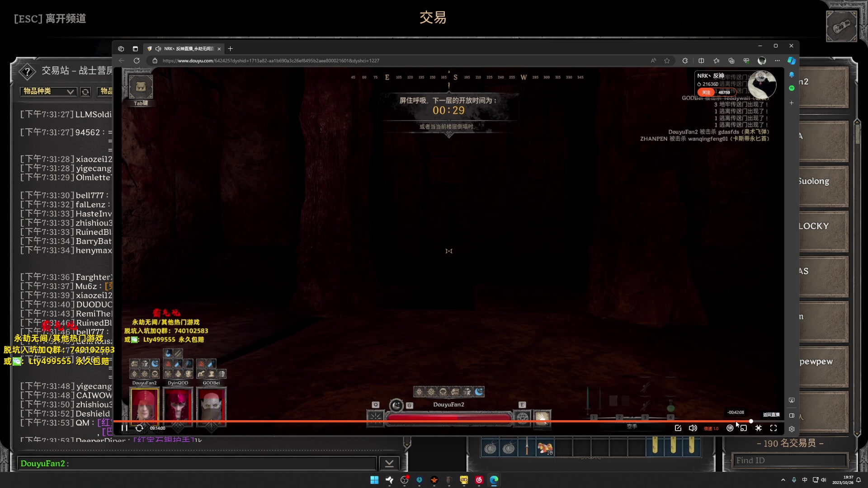868x488 pixels.
Task: Open the yellow owl app in taskbar
Action: click(464, 480)
